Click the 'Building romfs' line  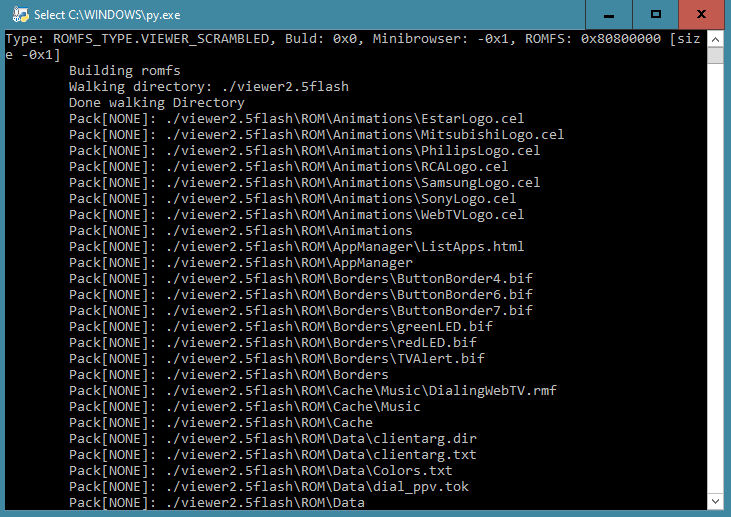click(x=124, y=70)
